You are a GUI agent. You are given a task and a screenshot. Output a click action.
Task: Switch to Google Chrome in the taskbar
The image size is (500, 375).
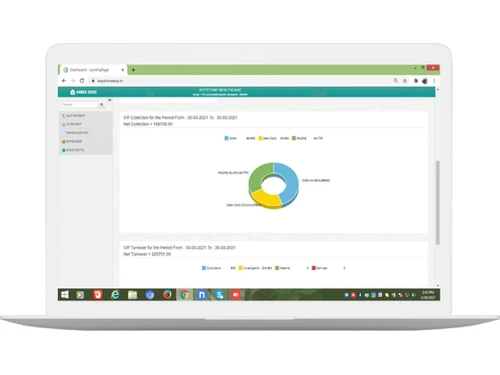(x=184, y=295)
